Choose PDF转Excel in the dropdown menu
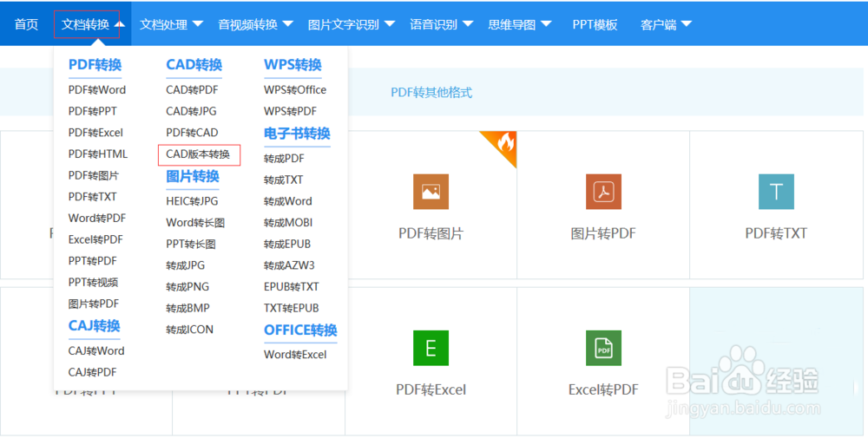This screenshot has width=868, height=438. (x=95, y=133)
